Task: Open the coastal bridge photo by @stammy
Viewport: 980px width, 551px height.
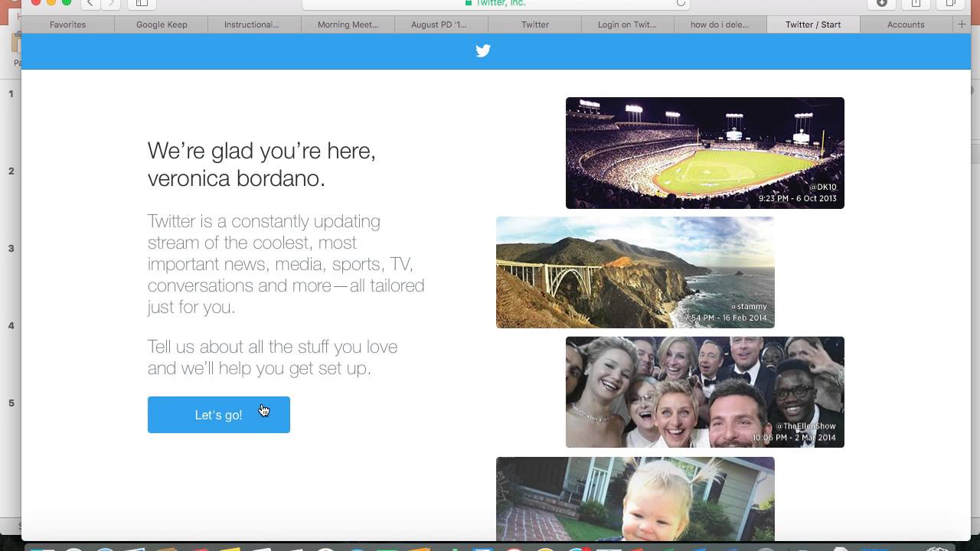Action: coord(635,272)
